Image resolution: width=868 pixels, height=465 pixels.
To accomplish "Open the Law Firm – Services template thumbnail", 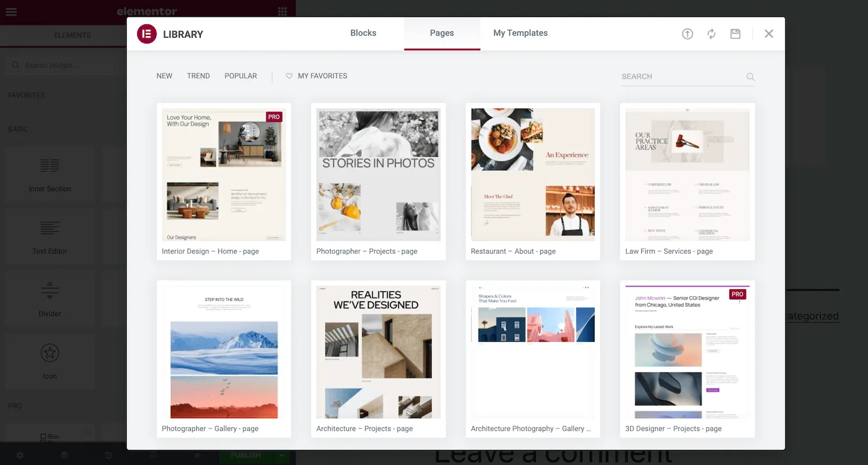I will [687, 175].
